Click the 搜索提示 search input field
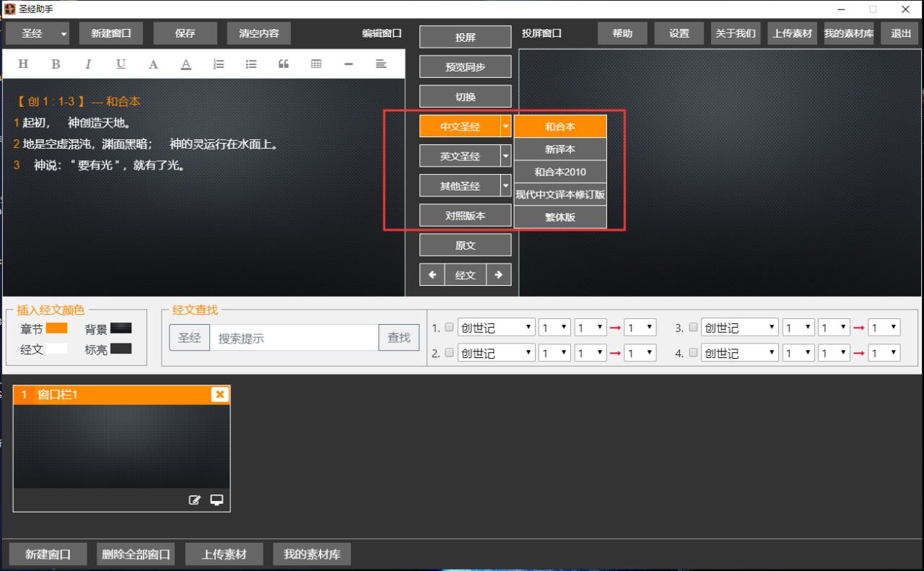Screen dimensions: 924x571 coord(294,338)
